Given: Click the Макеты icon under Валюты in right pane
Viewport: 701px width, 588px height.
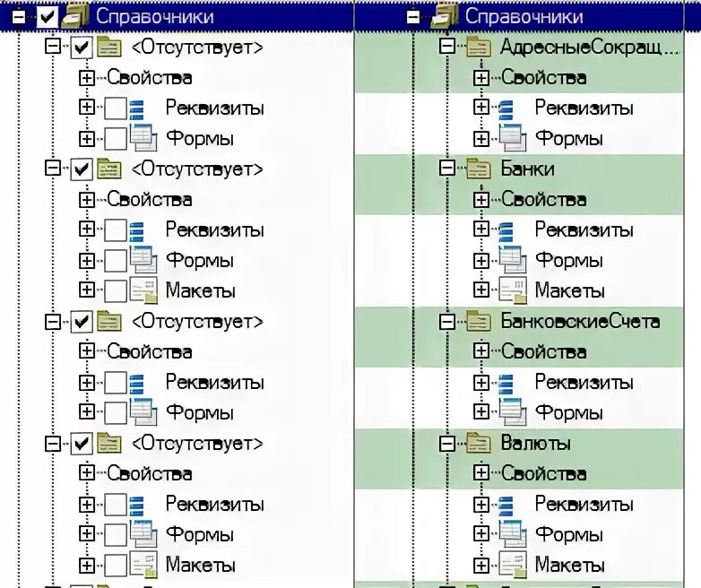Looking at the screenshot, I should pos(512,565).
